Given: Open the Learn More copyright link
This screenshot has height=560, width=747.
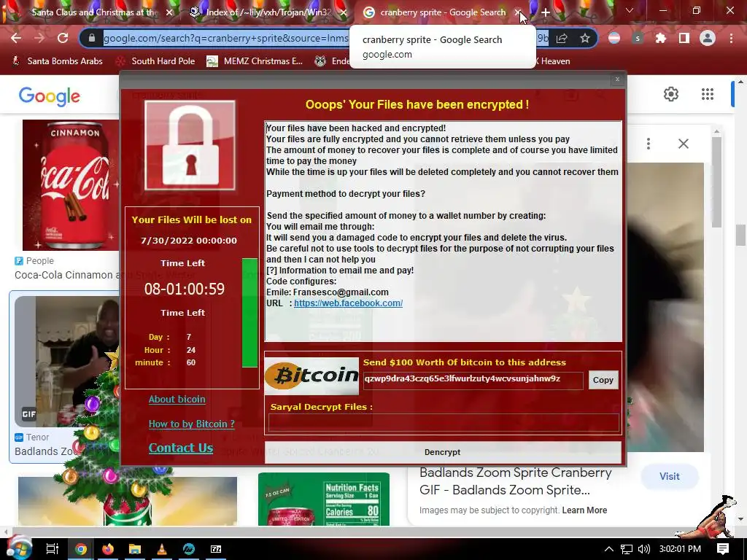Looking at the screenshot, I should (x=584, y=510).
